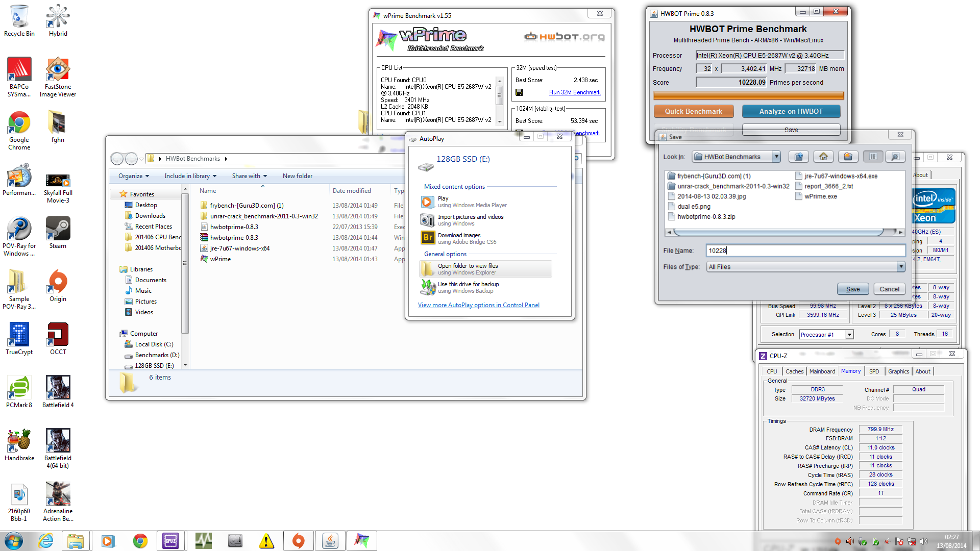Click the Run 32M Benchmark link
Screen dimensions: 980x551
575,92
